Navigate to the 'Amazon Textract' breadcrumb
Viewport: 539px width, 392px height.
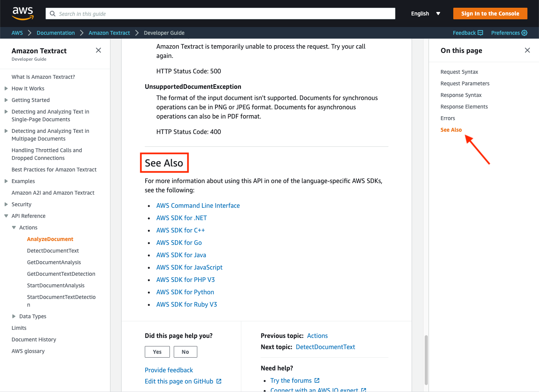109,33
